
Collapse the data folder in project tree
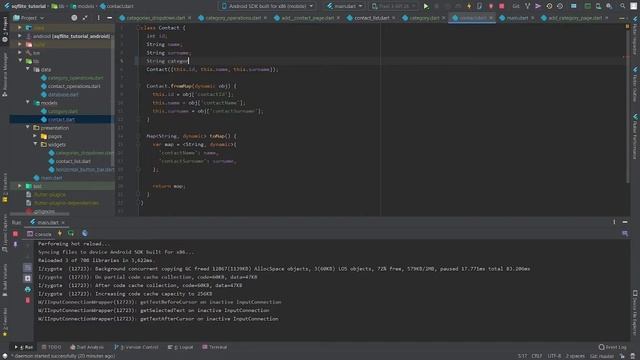[x=28, y=69]
